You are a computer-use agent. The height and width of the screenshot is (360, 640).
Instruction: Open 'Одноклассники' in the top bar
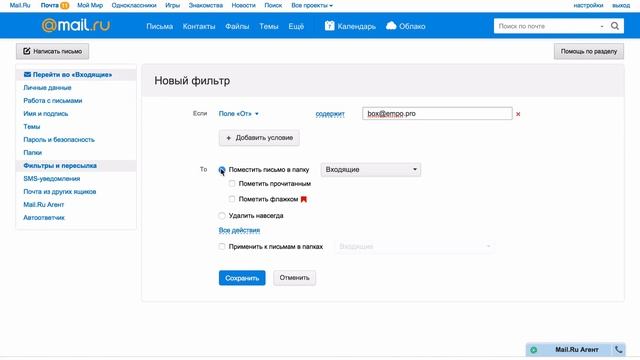click(x=134, y=5)
